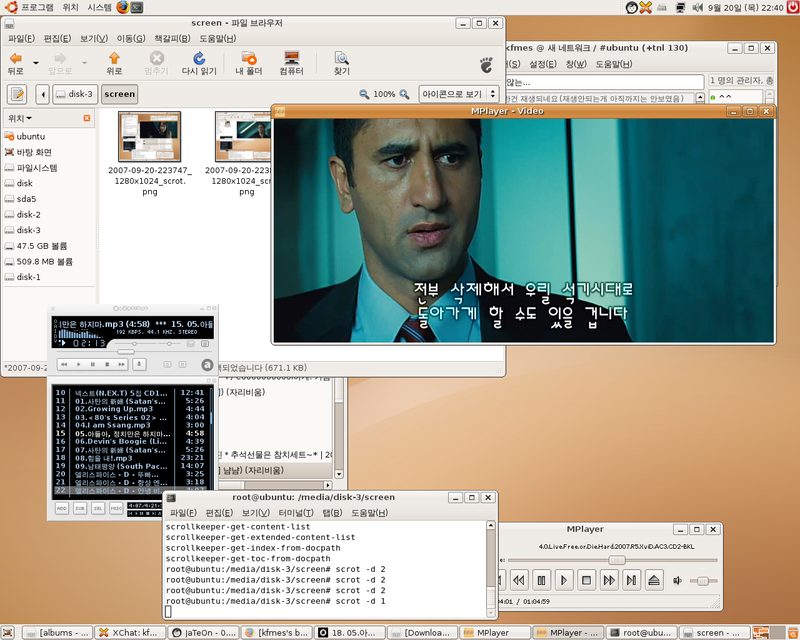This screenshot has height=640, width=800.
Task: Click the audio player eject button
Action: click(x=139, y=364)
